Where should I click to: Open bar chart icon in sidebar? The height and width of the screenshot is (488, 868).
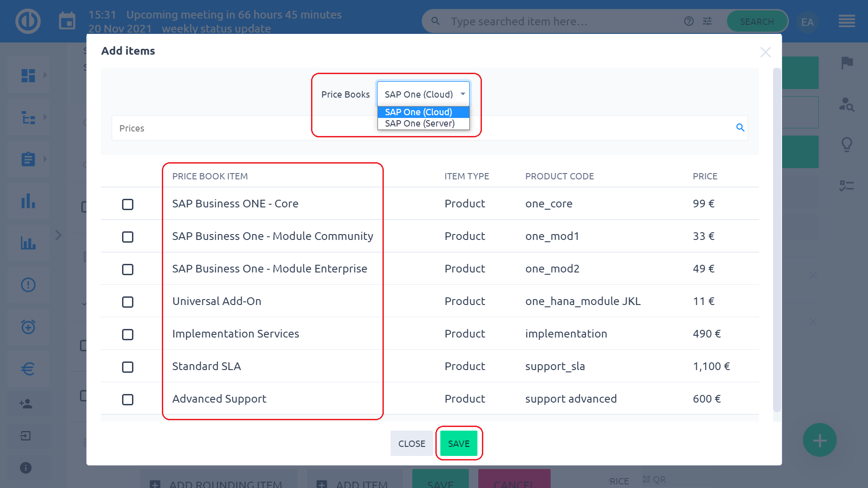(28, 201)
